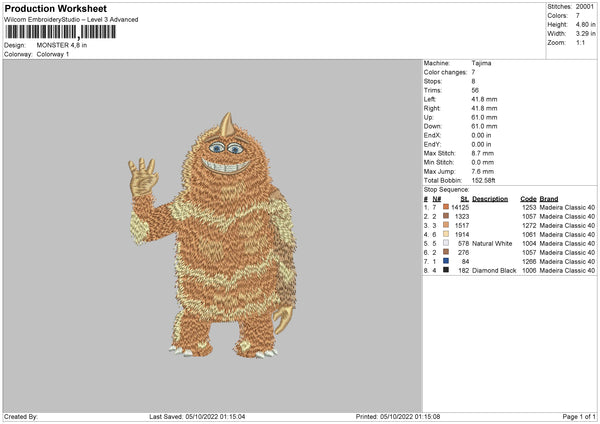Click 'Wilcom EmbroideryStudio – Level 3 Advanced' text
The height and width of the screenshot is (424, 600).
point(71,20)
